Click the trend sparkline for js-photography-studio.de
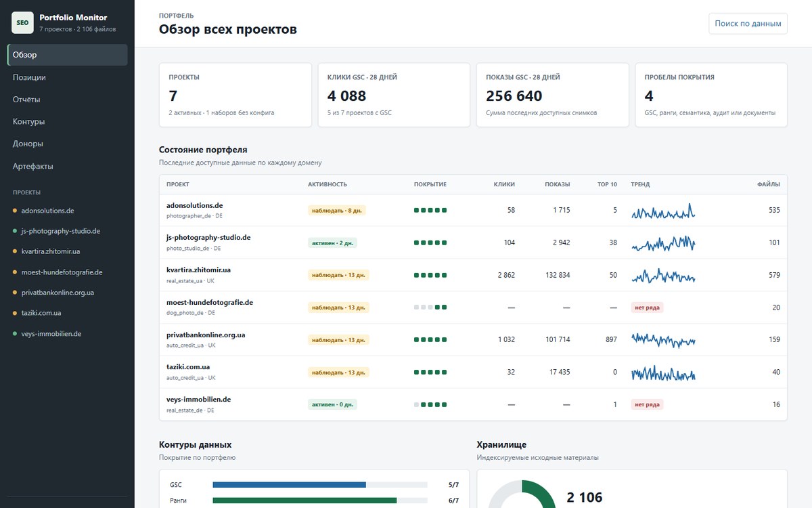The width and height of the screenshot is (812, 508). pyautogui.click(x=663, y=243)
